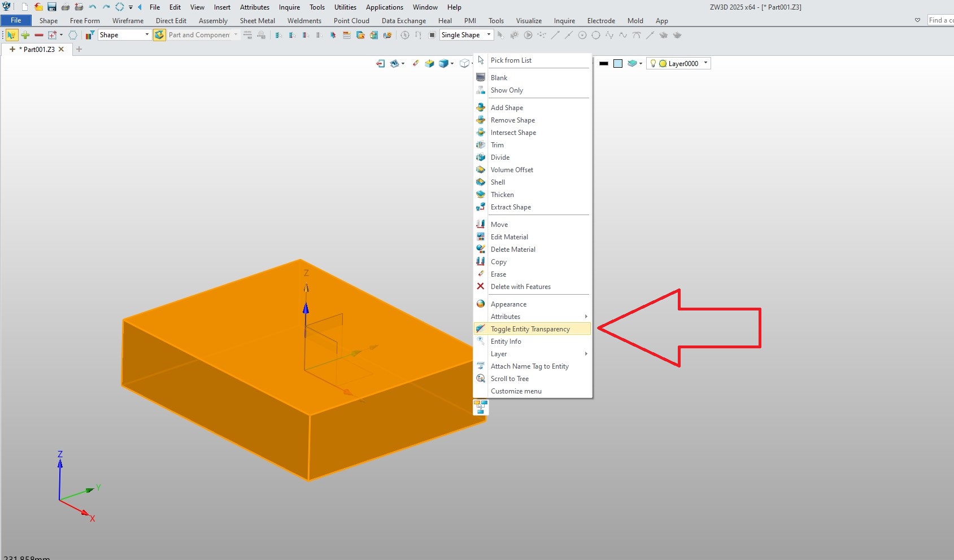Toggle the selection arrow mode button
954x560 pixels.
[x=11, y=35]
